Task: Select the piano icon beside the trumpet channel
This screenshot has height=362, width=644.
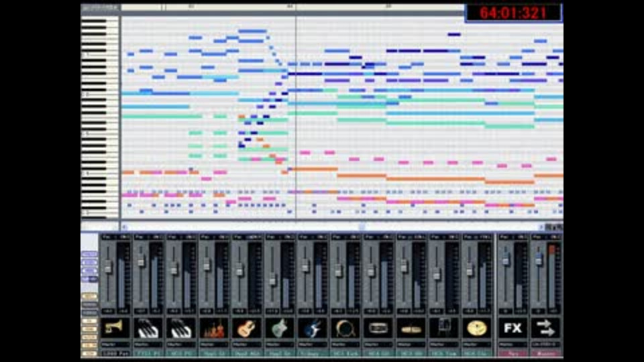Action: (x=148, y=328)
